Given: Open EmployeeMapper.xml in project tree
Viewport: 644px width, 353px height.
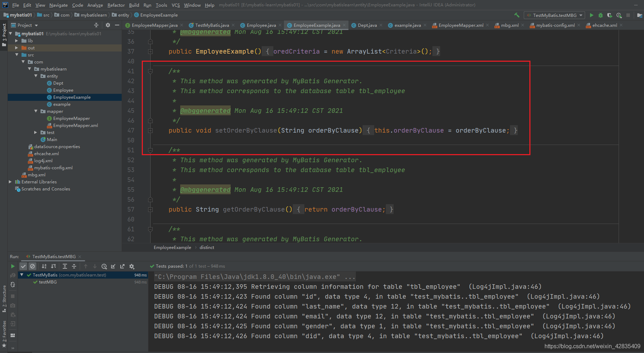Looking at the screenshot, I should pos(75,126).
